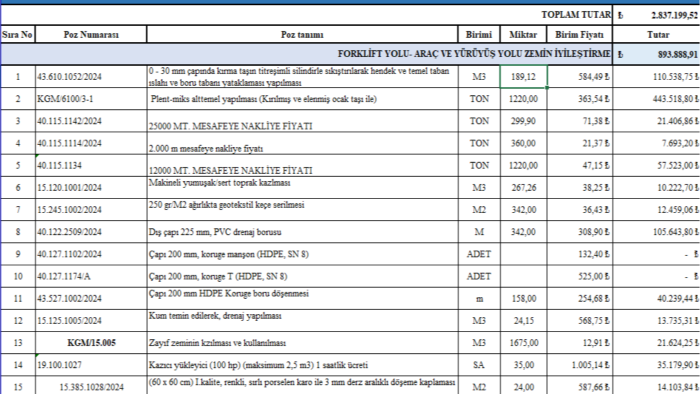This screenshot has height=394, width=700.
Task: Select unit price 47,15
Action: [x=579, y=166]
